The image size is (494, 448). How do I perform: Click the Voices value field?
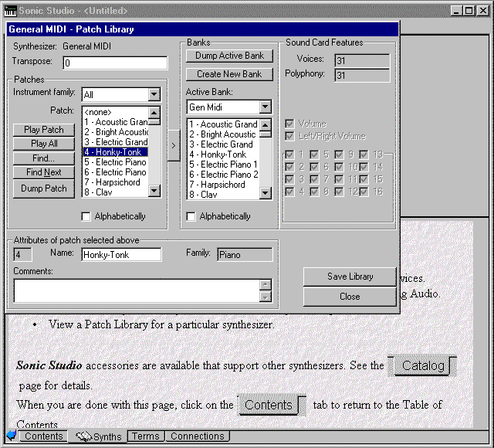[x=362, y=60]
